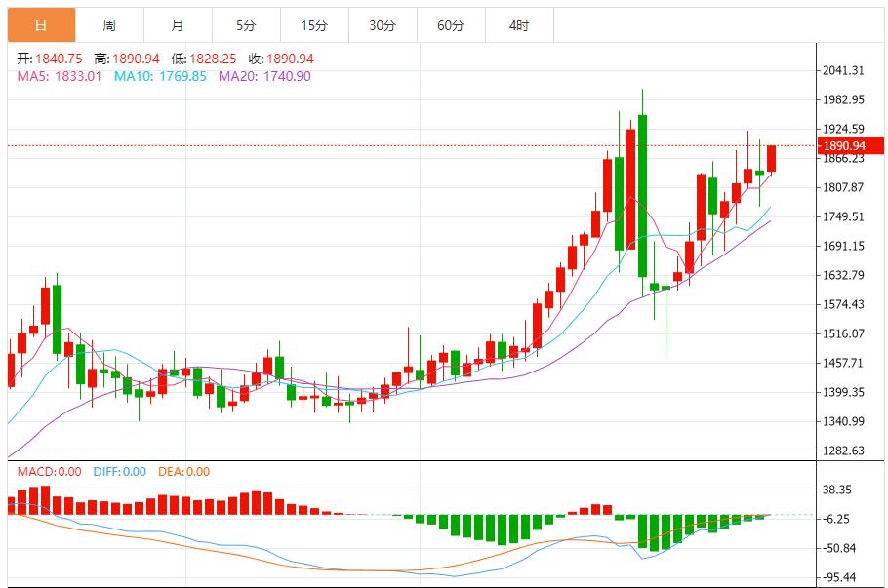
Task: Click the MACD:0.00 indicator label
Action: 49,471
